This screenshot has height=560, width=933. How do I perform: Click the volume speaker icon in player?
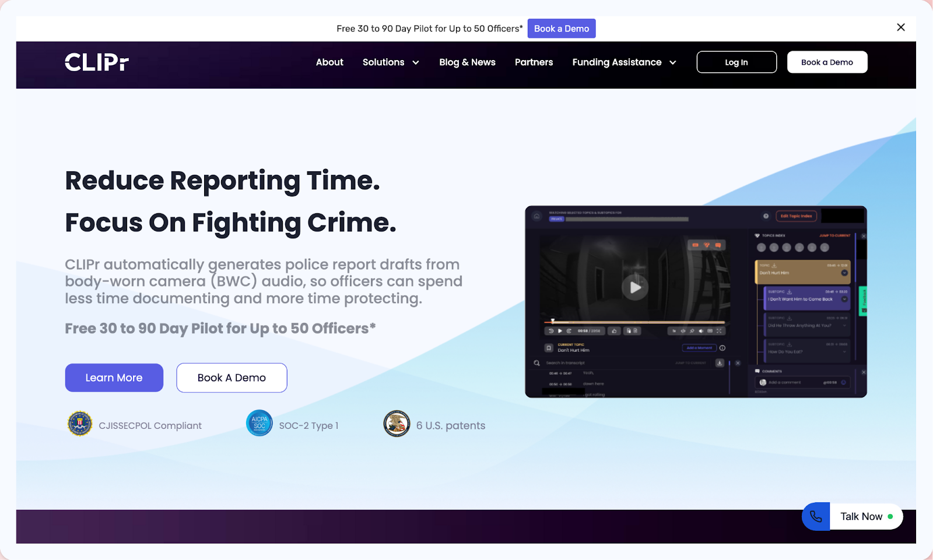(701, 331)
